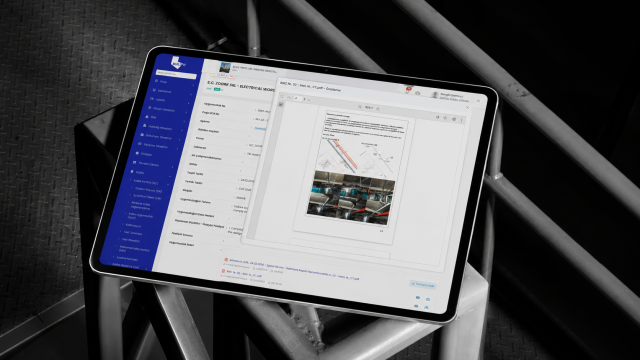Click the print icon in PDF toolbar

(453, 119)
